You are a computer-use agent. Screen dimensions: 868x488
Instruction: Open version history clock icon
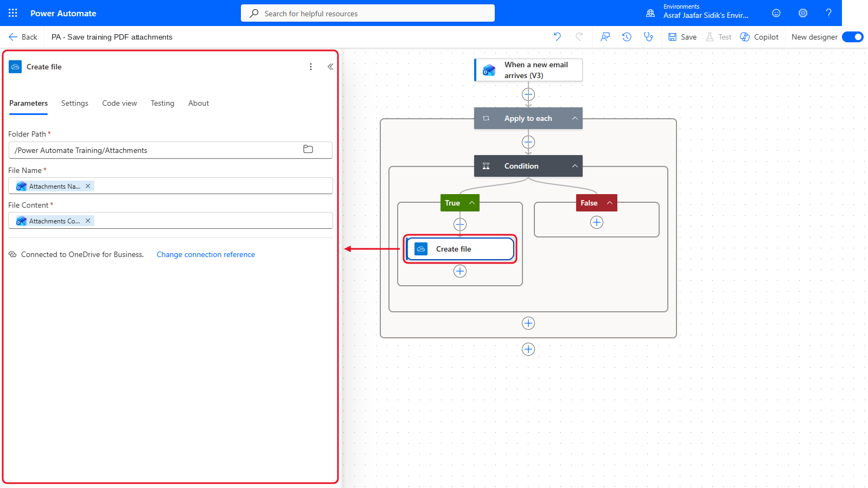[x=627, y=37]
